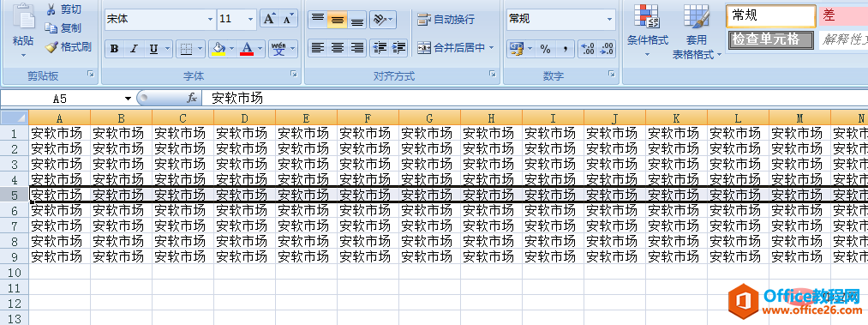
Task: Apply the yellow Fill Color bucket
Action: 218,49
